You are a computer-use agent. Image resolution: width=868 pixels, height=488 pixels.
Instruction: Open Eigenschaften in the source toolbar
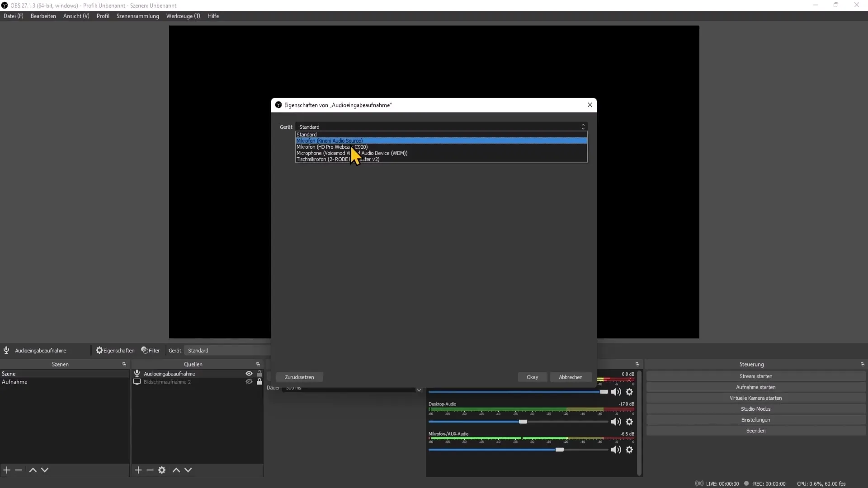[x=115, y=351]
